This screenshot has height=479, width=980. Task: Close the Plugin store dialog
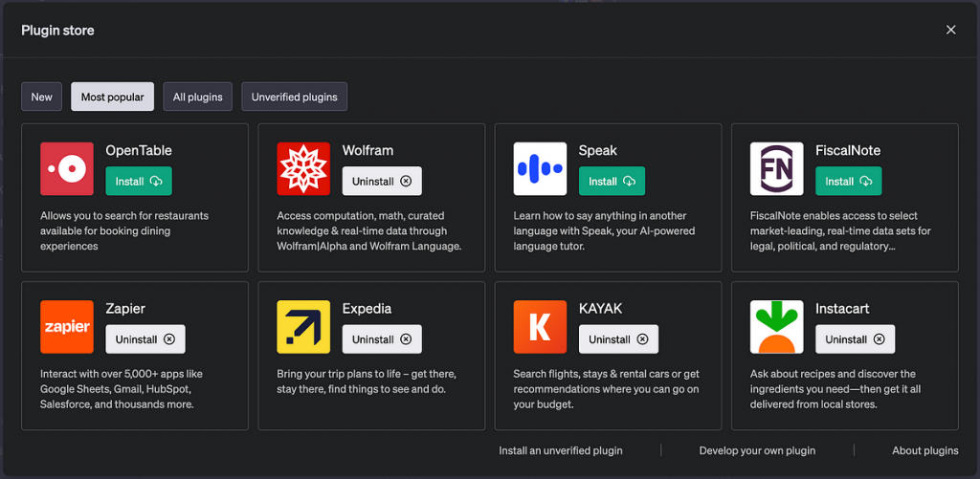pyautogui.click(x=950, y=30)
